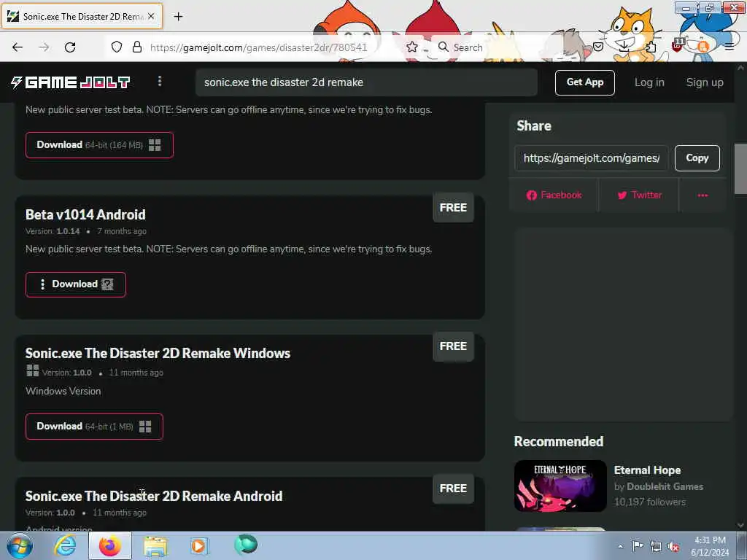Viewport: 747px width, 560px height.
Task: Click the Android icon on Beta v1014 download
Action: point(108,284)
